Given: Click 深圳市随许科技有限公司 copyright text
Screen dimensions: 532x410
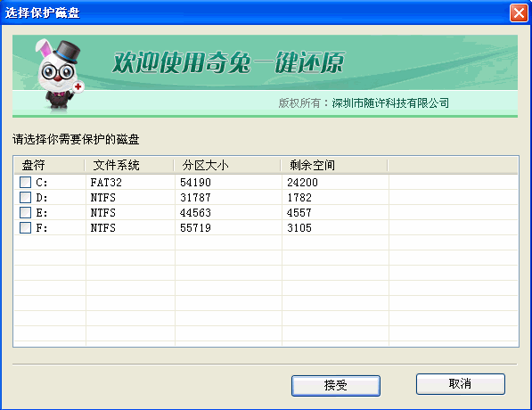Looking at the screenshot, I should coord(390,102).
